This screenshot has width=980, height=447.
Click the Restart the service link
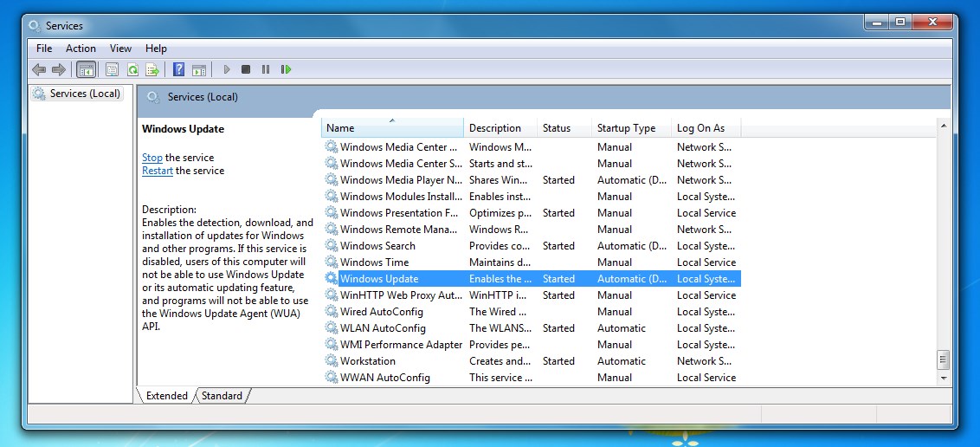point(158,171)
